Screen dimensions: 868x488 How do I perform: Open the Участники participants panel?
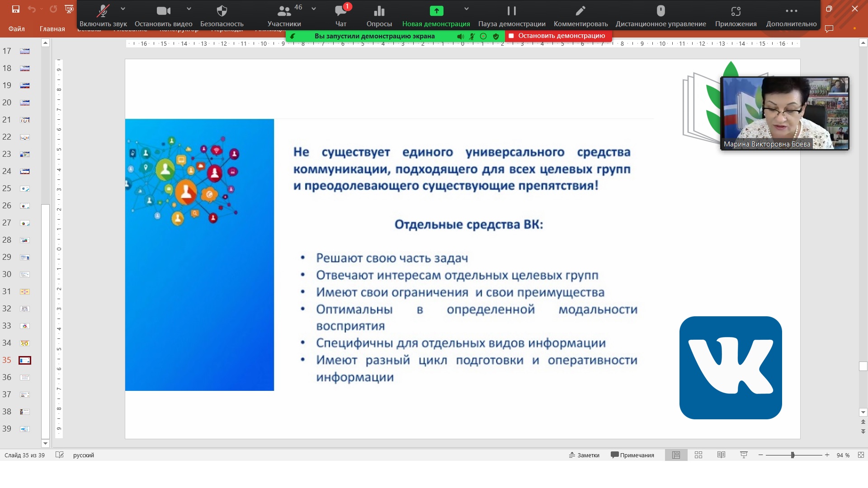click(x=284, y=15)
